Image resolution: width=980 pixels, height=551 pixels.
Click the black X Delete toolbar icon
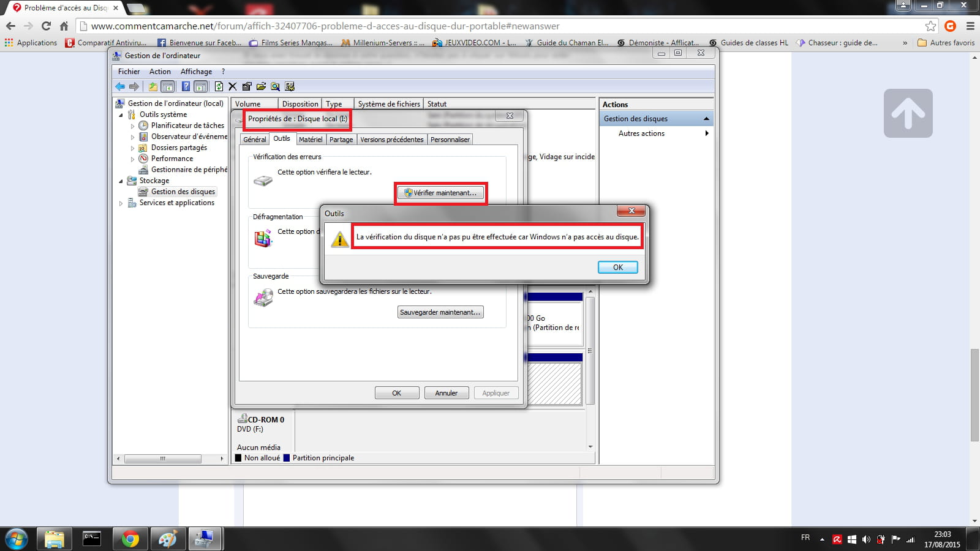pyautogui.click(x=232, y=86)
